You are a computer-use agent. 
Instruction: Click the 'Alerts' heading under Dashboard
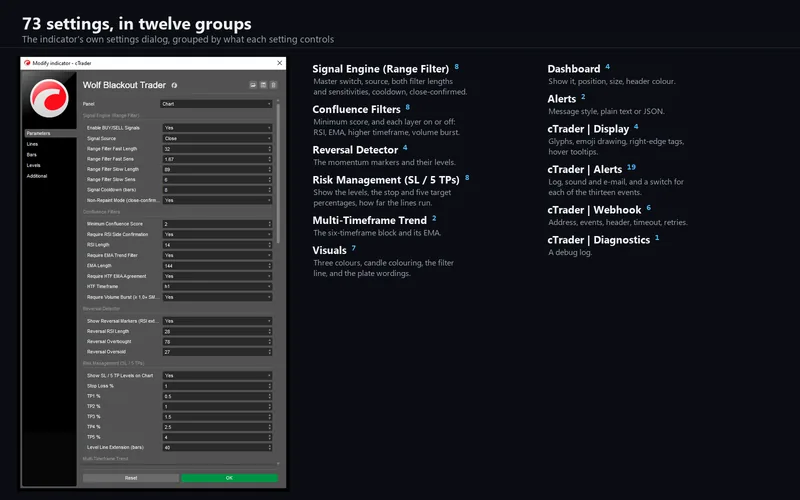click(x=562, y=99)
